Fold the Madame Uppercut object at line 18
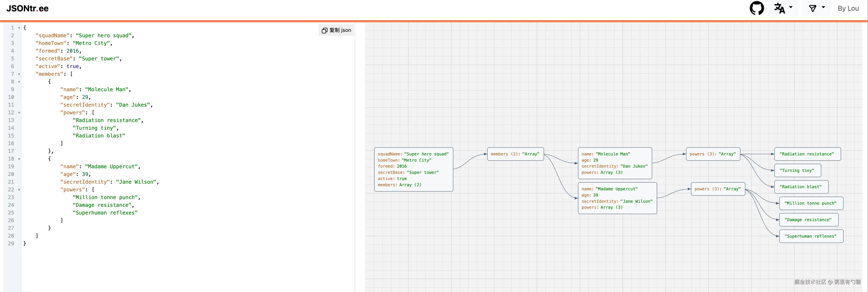Viewport: 868px width, 292px height. [x=19, y=159]
